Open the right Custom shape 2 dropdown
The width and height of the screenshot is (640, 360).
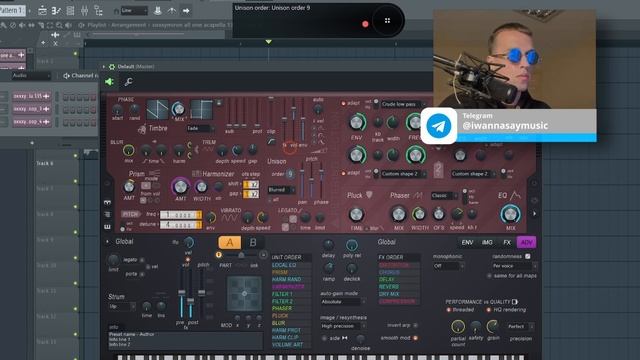click(x=473, y=174)
